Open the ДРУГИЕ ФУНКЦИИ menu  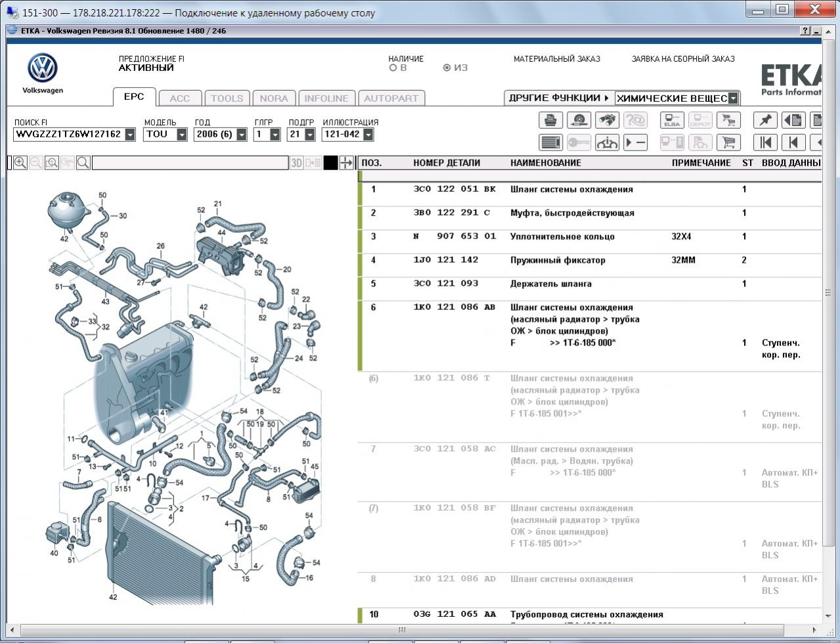pos(559,98)
